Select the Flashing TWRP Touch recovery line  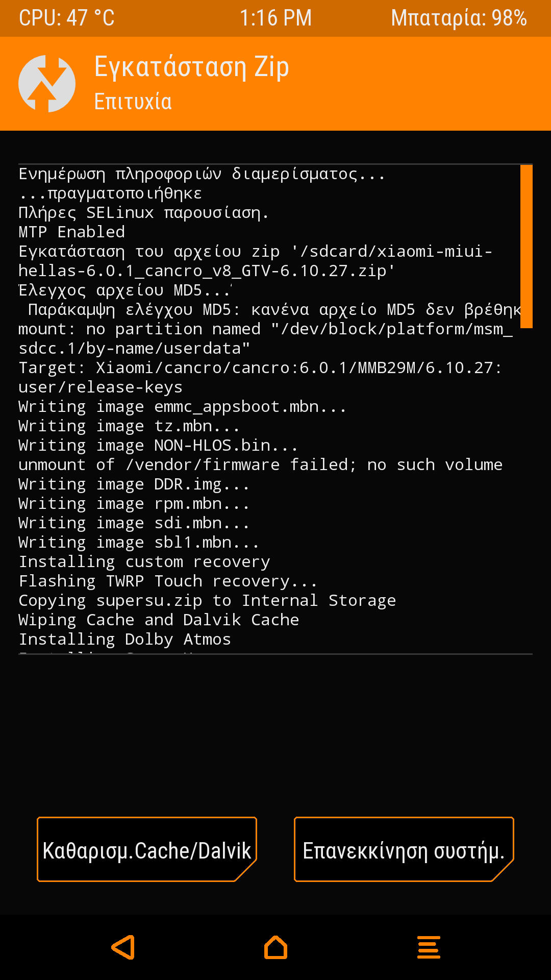click(168, 581)
